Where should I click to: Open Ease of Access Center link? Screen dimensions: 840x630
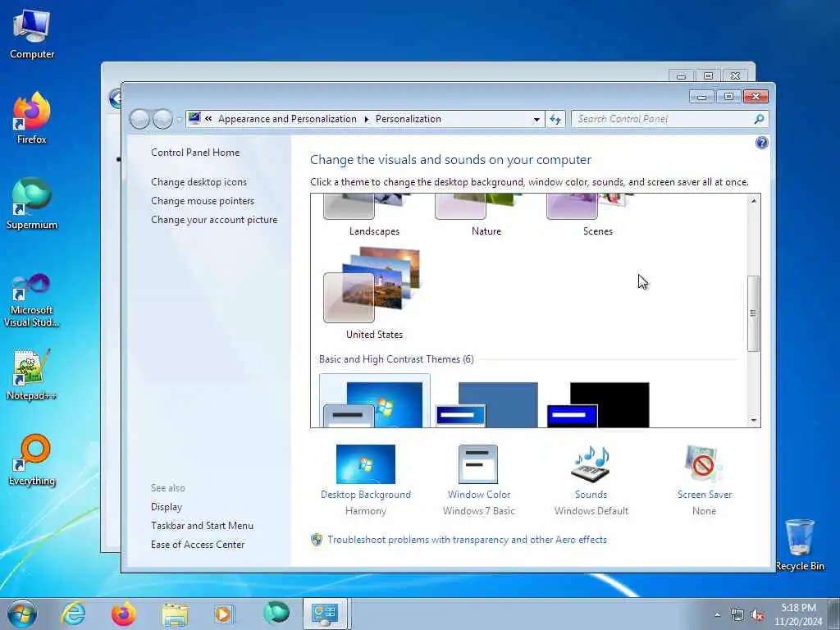197,545
